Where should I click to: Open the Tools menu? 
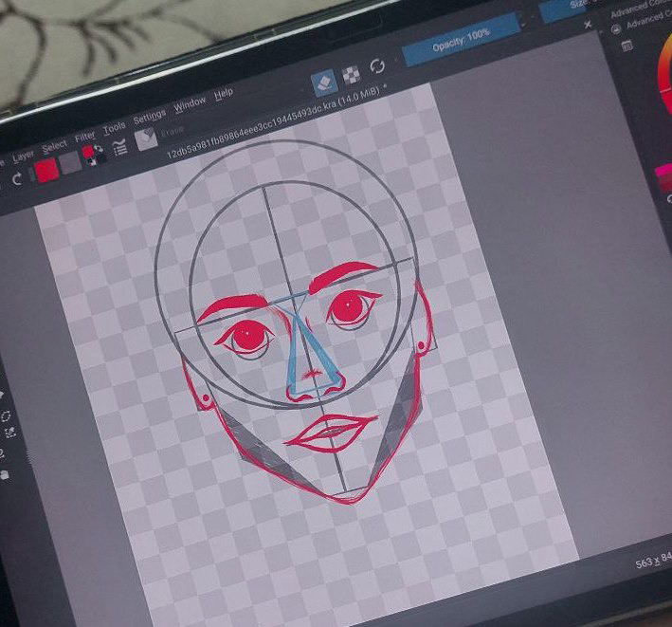[114, 127]
